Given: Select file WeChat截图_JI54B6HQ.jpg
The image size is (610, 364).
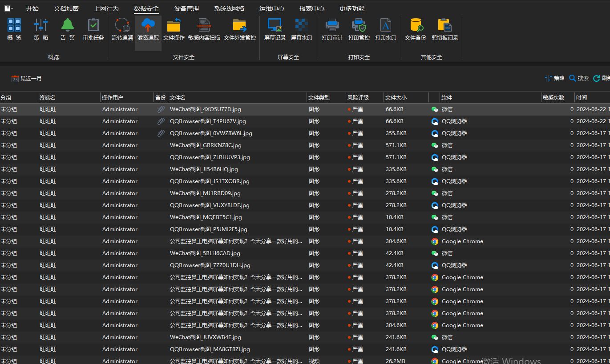Looking at the screenshot, I should coord(204,169).
